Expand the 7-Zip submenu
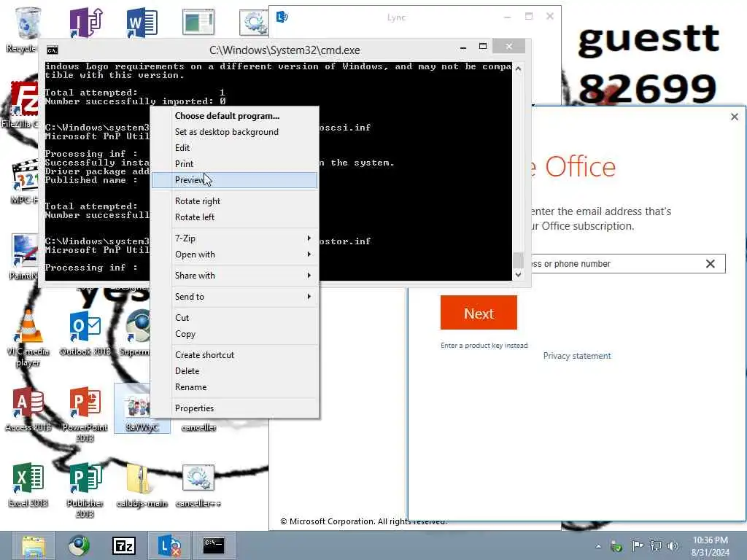This screenshot has width=747, height=560. (234, 238)
